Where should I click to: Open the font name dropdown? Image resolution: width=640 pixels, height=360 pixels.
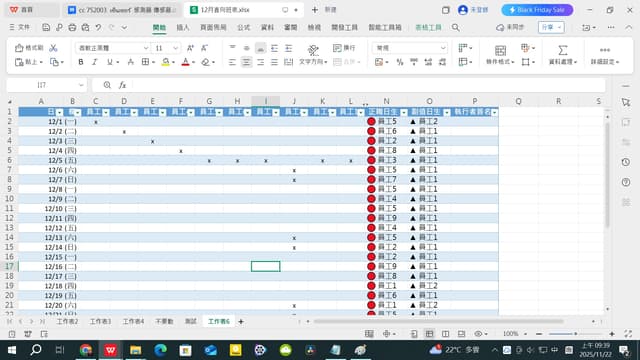click(146, 48)
